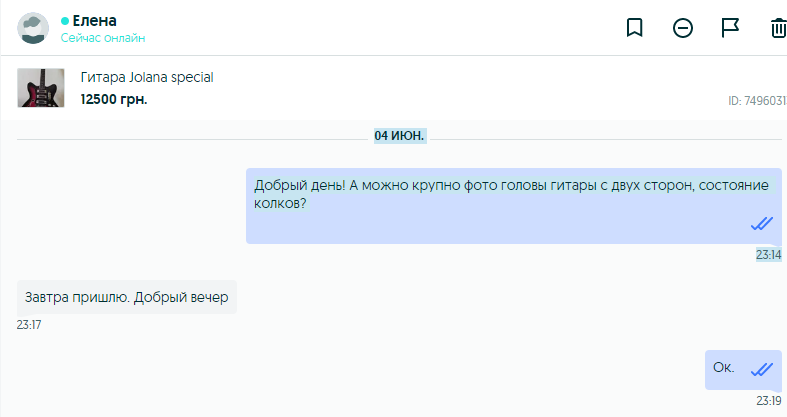Viewport: 787px width, 417px height.
Task: Click the bookmark icon to save conversation
Action: 634,28
